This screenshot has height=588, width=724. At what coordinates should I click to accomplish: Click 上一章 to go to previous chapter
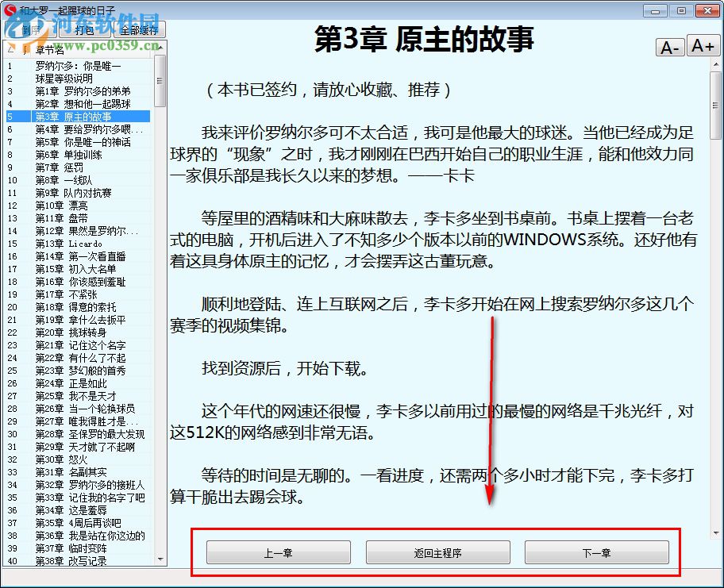[278, 551]
